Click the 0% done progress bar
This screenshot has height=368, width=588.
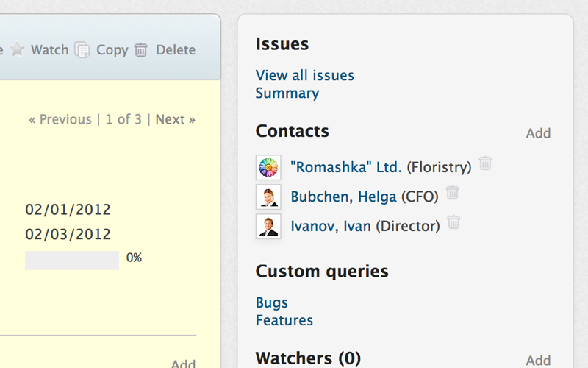72,260
